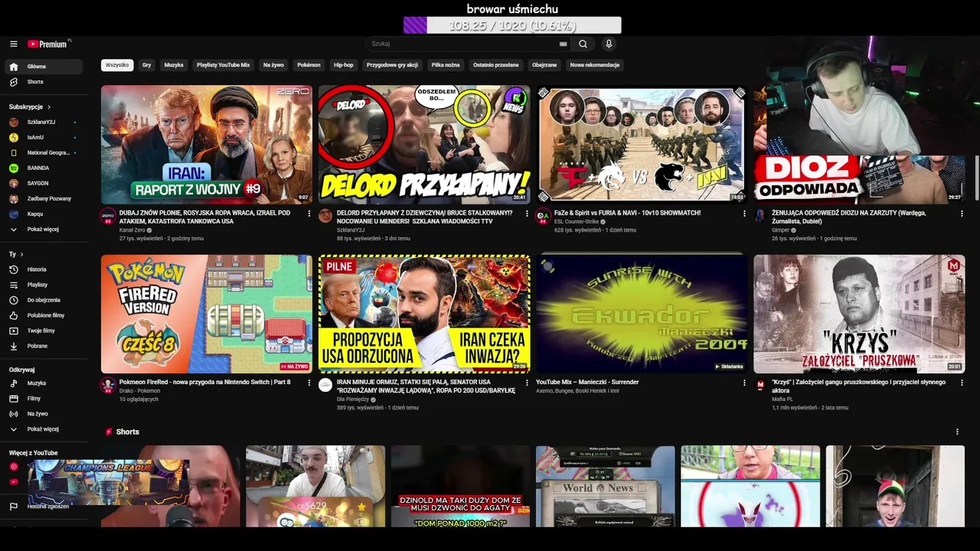The width and height of the screenshot is (980, 551).
Task: Open the Subskrypcje section header
Action: click(30, 106)
